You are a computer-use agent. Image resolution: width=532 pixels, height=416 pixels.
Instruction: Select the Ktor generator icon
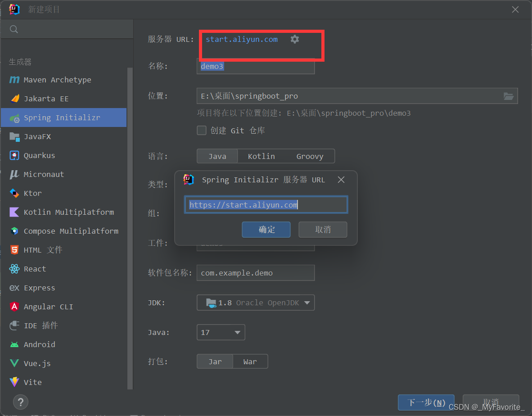click(x=14, y=193)
